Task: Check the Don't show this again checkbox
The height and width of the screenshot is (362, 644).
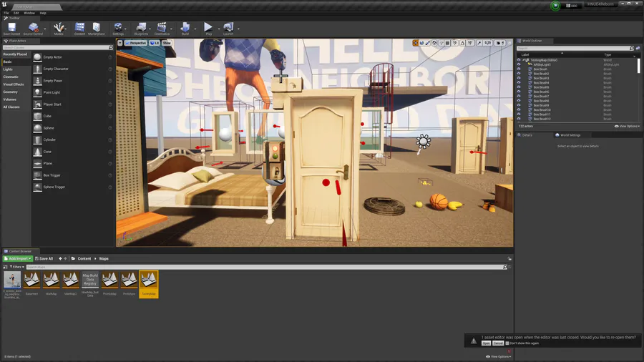Action: pyautogui.click(x=507, y=343)
